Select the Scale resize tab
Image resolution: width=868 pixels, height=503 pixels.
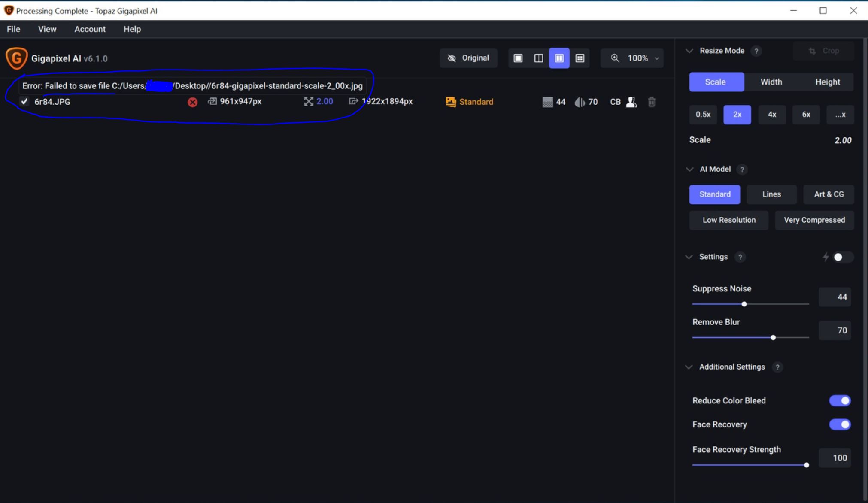[x=716, y=82]
